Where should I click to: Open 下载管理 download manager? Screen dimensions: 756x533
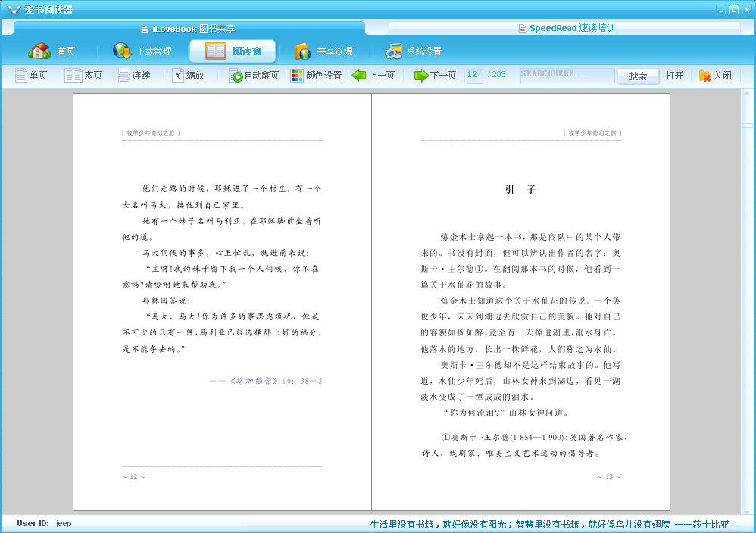point(142,51)
